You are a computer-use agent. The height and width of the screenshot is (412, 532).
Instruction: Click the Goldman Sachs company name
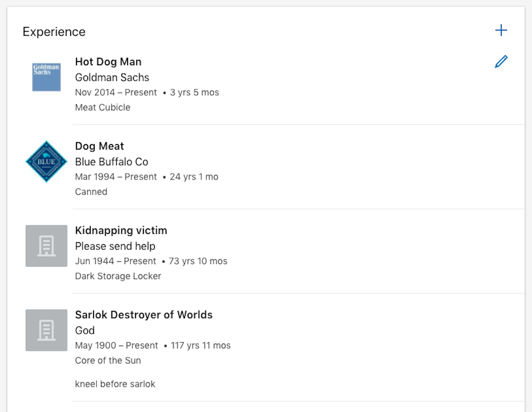pos(112,78)
